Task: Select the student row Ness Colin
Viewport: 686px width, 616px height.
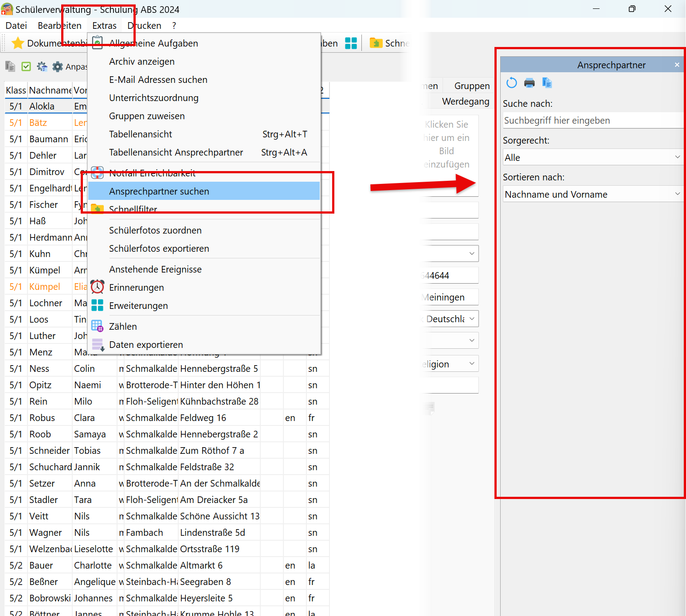Action: (167, 368)
